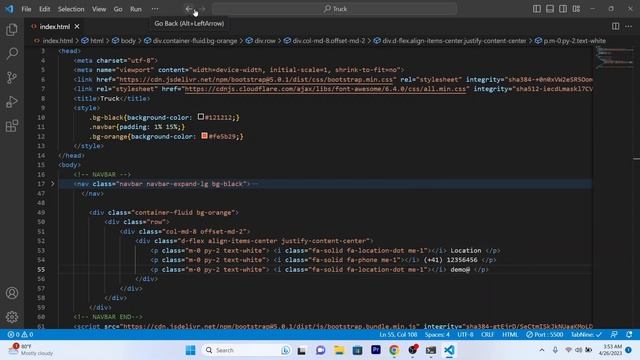Open the UTF-8 encoding selector
This screenshot has width=640, height=360.
pos(465,334)
